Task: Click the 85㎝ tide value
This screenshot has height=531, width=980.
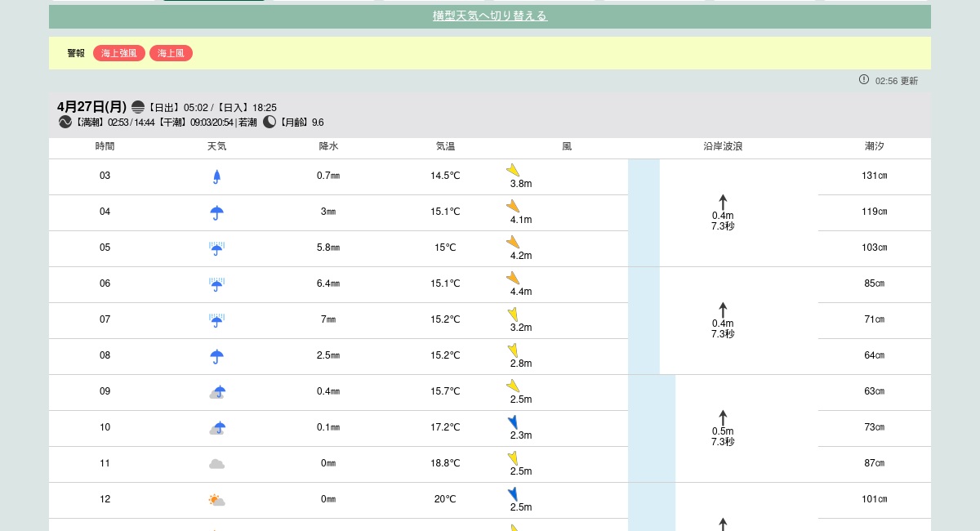Action: tap(875, 284)
